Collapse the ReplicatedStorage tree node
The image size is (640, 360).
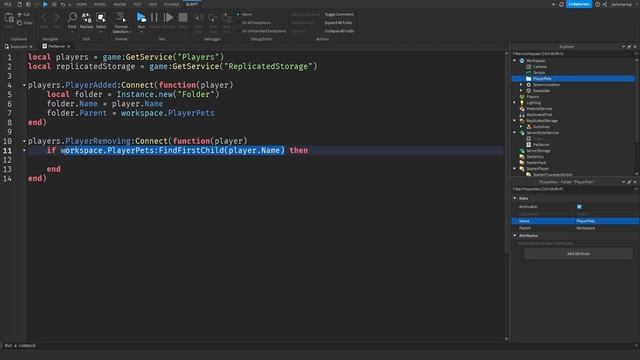515,120
